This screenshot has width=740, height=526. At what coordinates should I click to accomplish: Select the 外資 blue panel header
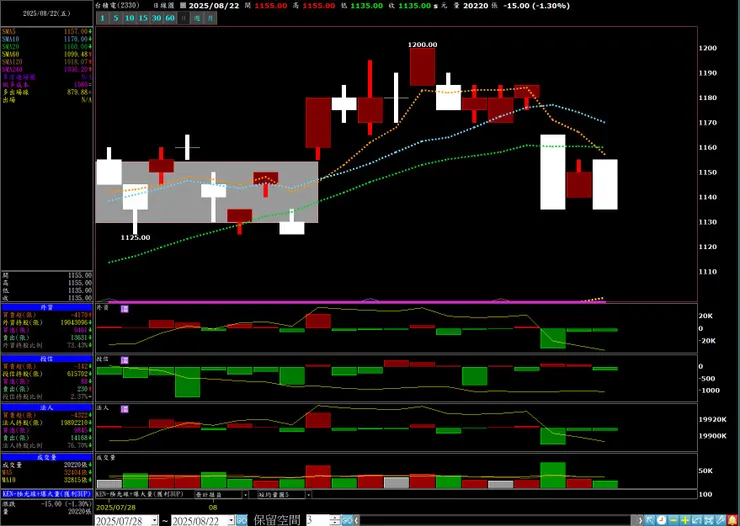point(47,307)
